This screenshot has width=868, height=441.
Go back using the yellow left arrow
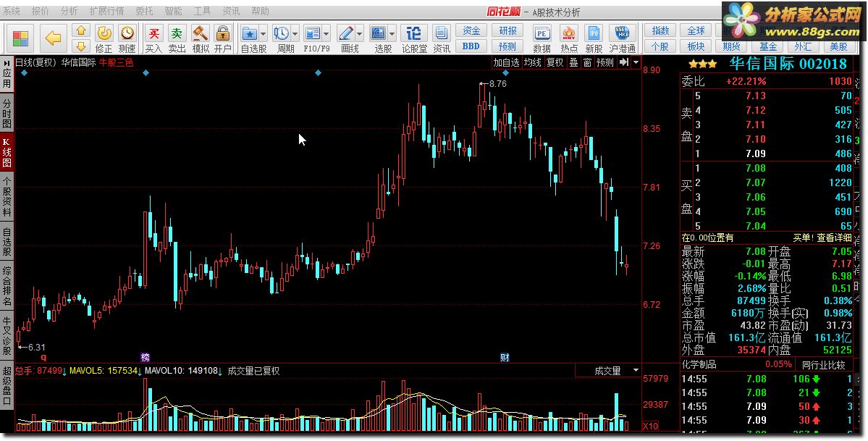[54, 38]
